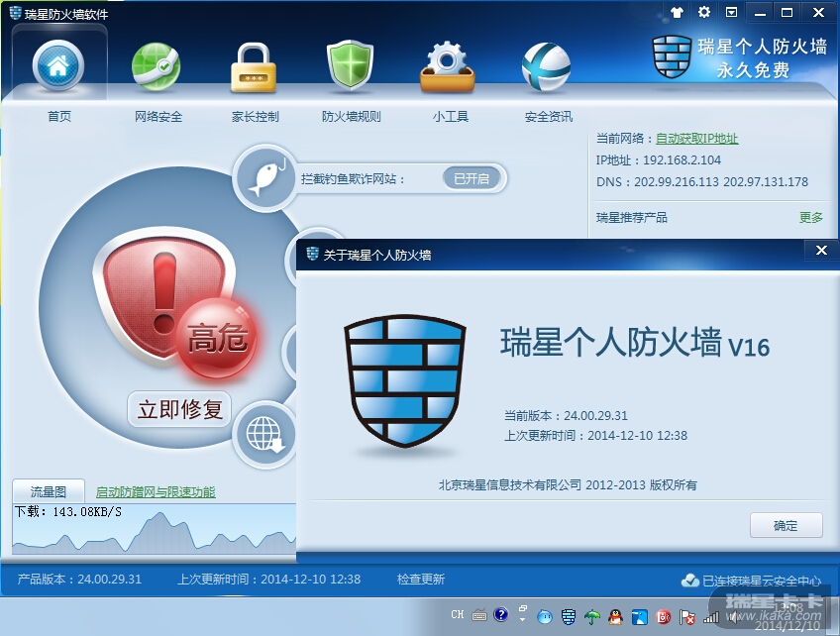
Task: Click the DNS：202.99.216.113 202.97.131.178 text
Action: click(702, 181)
